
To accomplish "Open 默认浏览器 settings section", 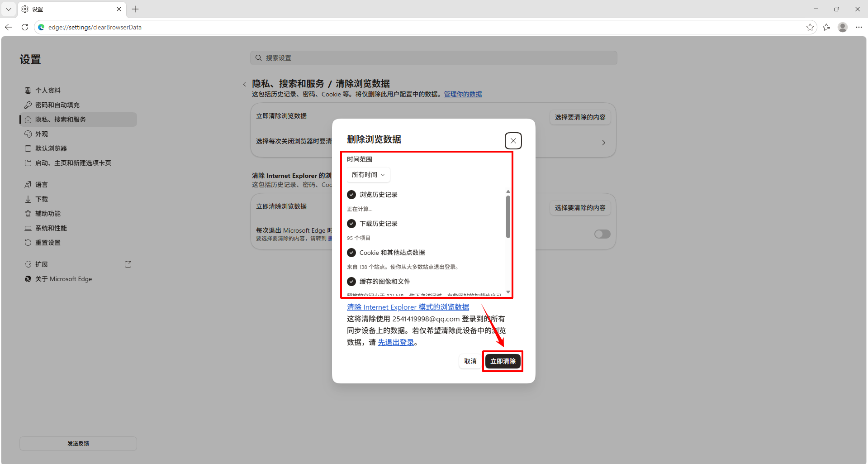I will coord(78,148).
